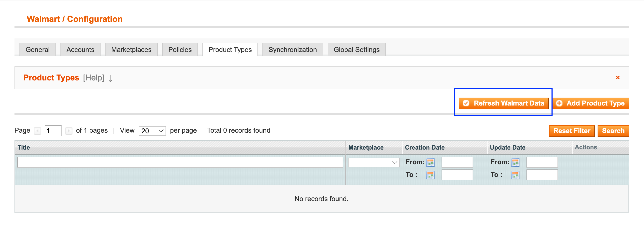Viewport: 644px width, 230px height.
Task: Open the Creation Date From calendar picker
Action: 430,162
